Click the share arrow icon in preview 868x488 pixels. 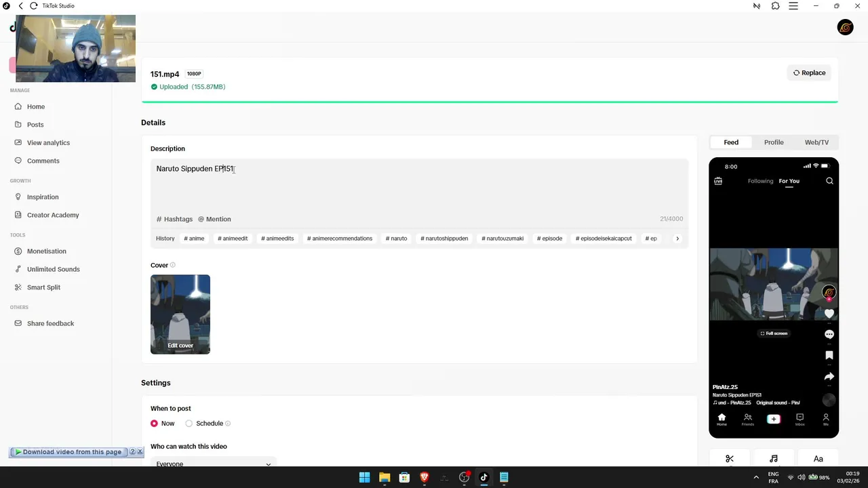[x=829, y=377]
